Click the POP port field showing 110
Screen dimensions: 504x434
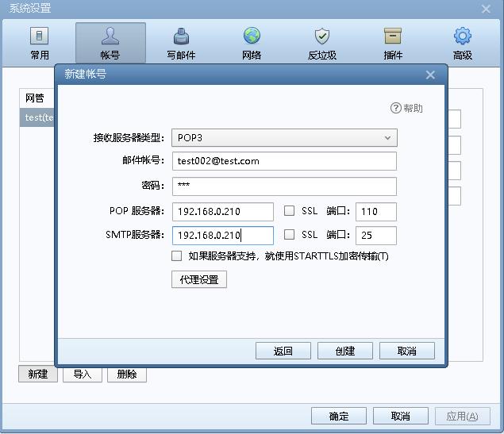click(x=376, y=211)
